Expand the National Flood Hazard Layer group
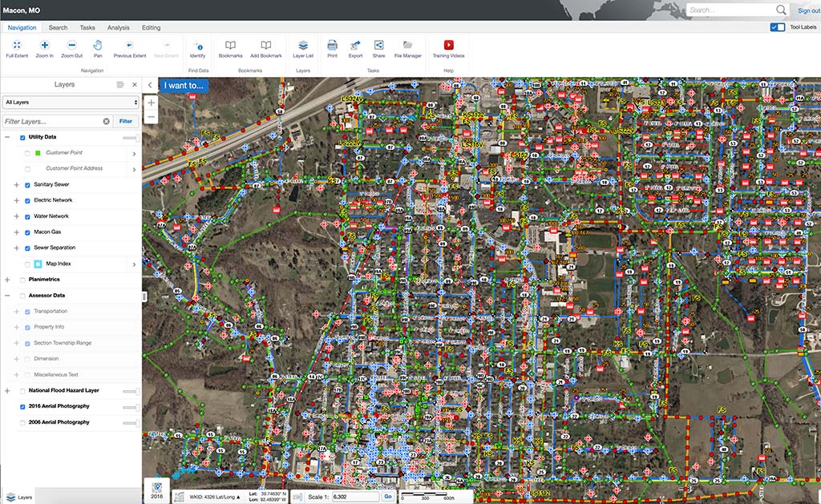The height and width of the screenshot is (504, 821). pos(7,391)
